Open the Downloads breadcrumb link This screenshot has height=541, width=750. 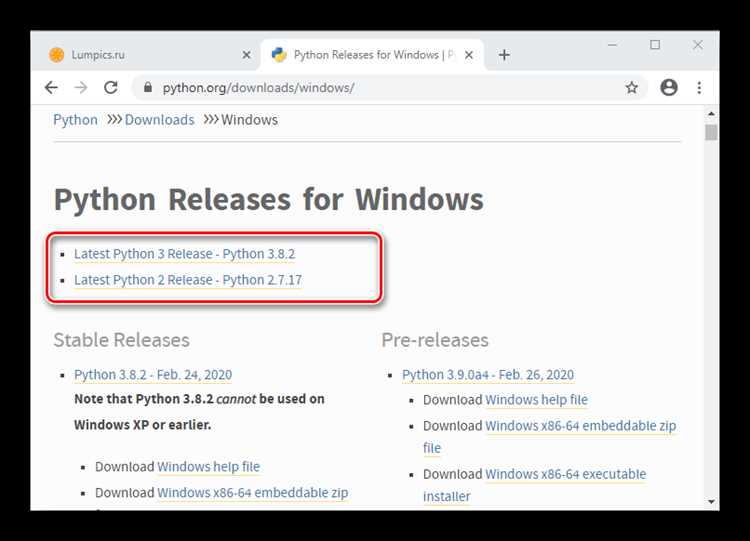[159, 120]
